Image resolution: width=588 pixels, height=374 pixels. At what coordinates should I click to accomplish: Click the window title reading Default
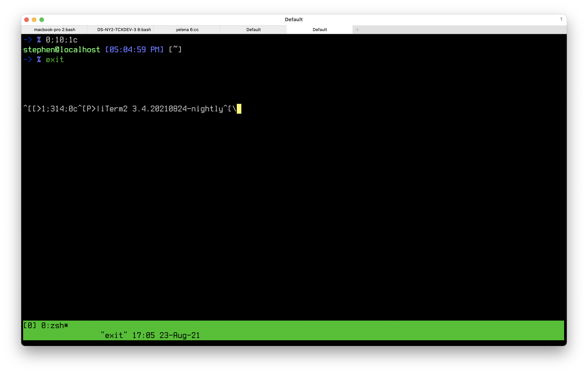point(294,19)
